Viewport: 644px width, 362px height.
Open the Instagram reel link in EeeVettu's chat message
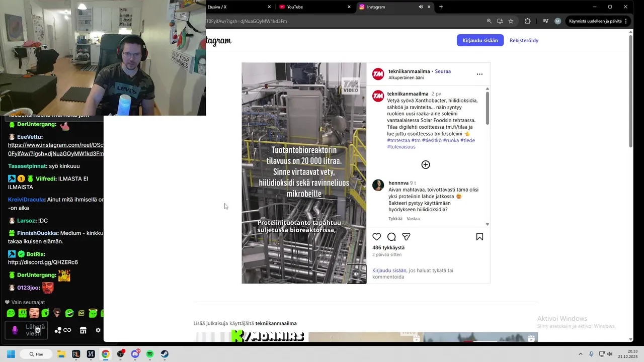tap(55, 149)
